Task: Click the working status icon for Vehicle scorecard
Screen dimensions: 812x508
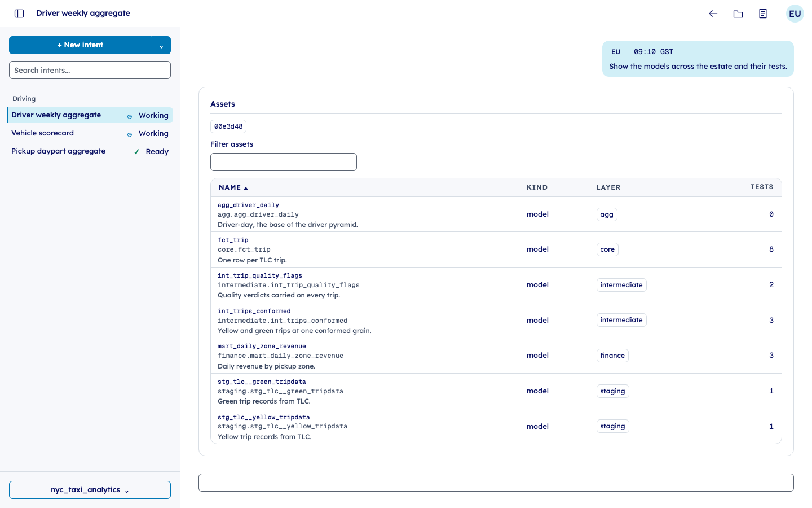Action: [130, 134]
